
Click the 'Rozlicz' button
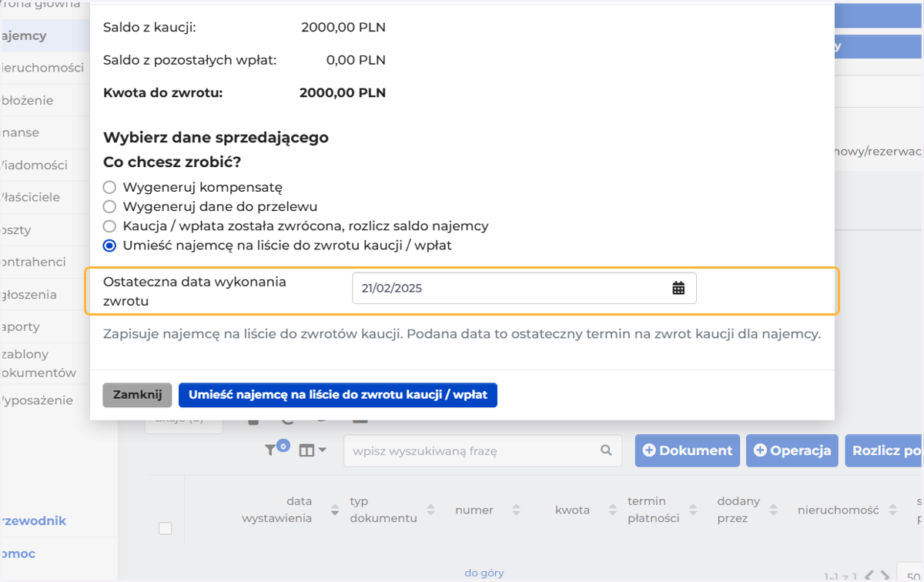pyautogui.click(x=884, y=450)
